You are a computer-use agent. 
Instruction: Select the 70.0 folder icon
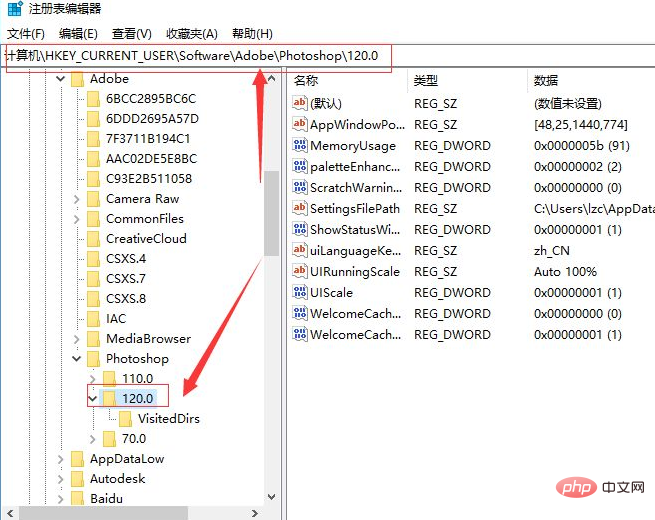click(x=109, y=439)
